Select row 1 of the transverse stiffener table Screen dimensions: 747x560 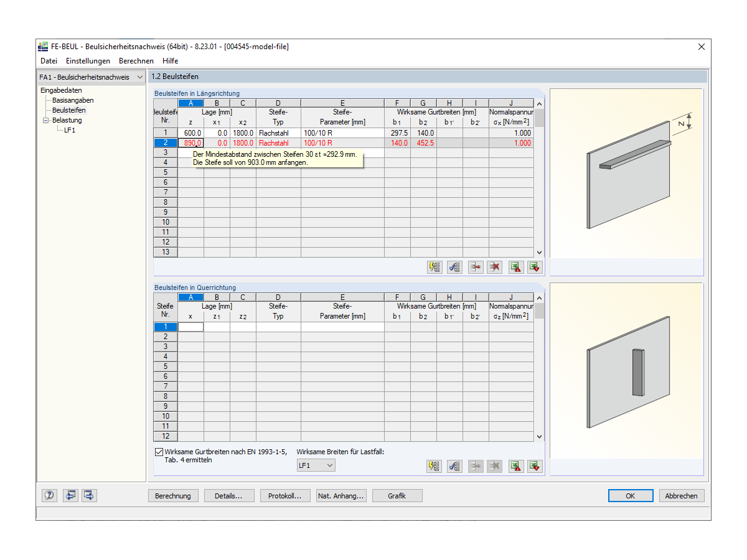point(165,327)
